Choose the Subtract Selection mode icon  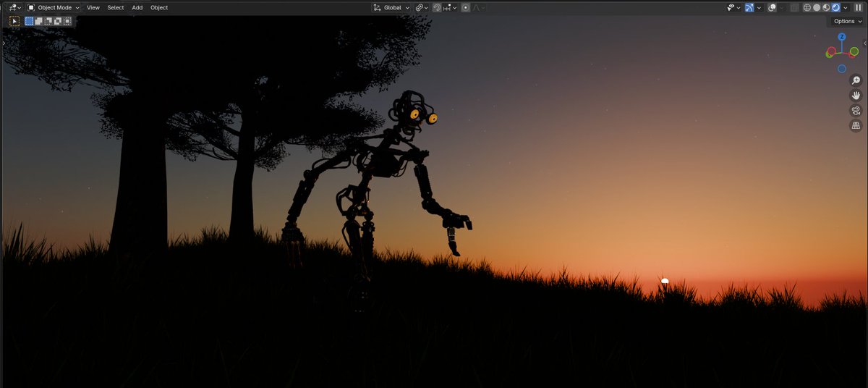coord(48,21)
